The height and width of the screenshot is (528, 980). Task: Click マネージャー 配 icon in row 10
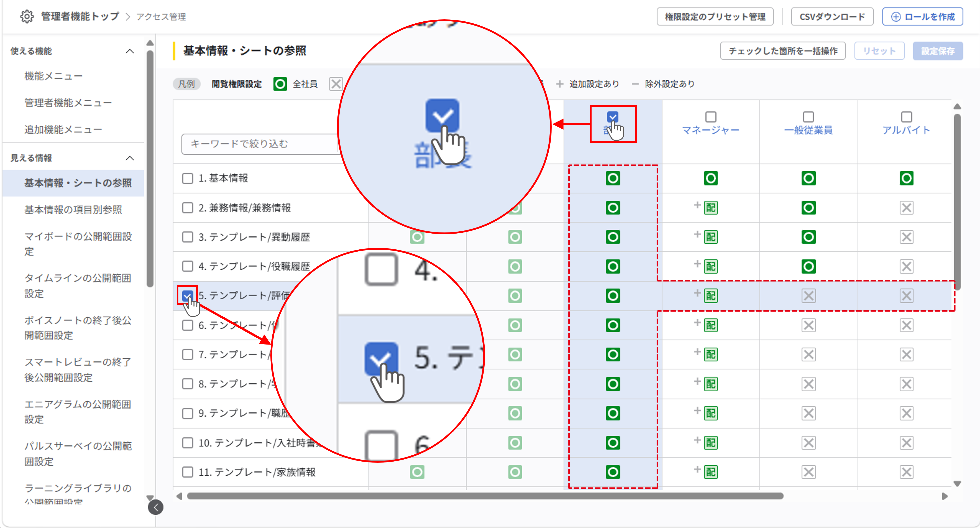point(711,443)
